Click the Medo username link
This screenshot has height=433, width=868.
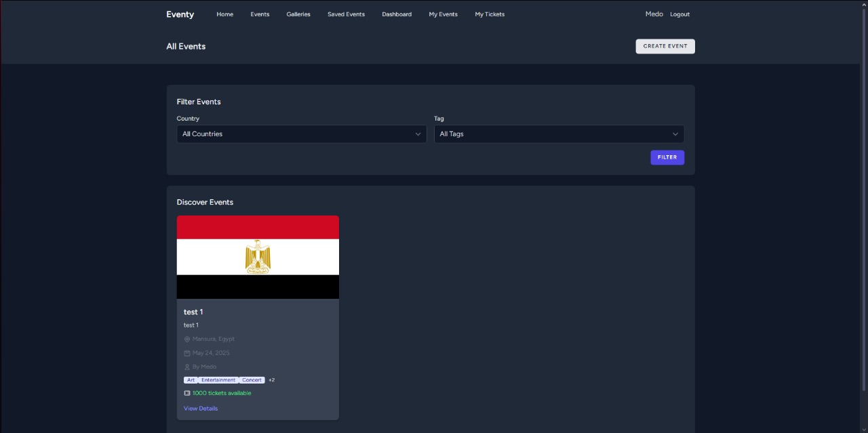(x=654, y=14)
